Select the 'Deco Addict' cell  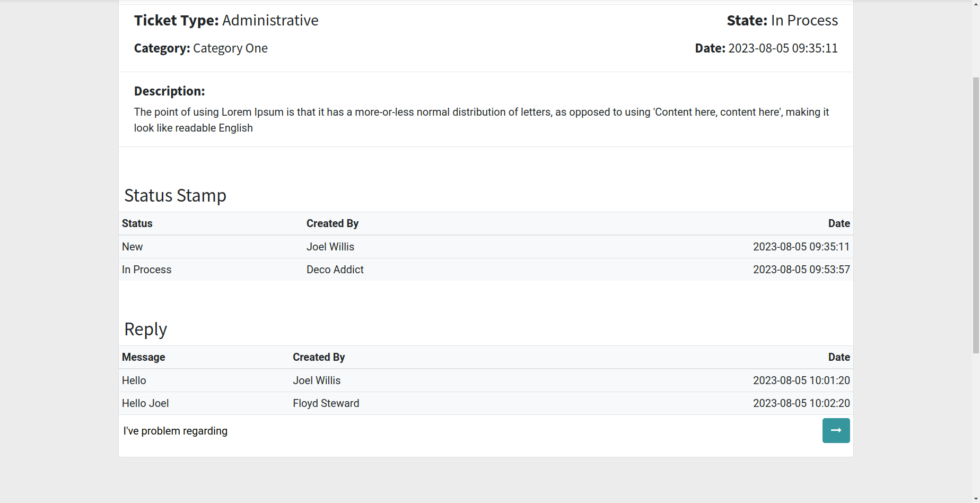coord(335,270)
